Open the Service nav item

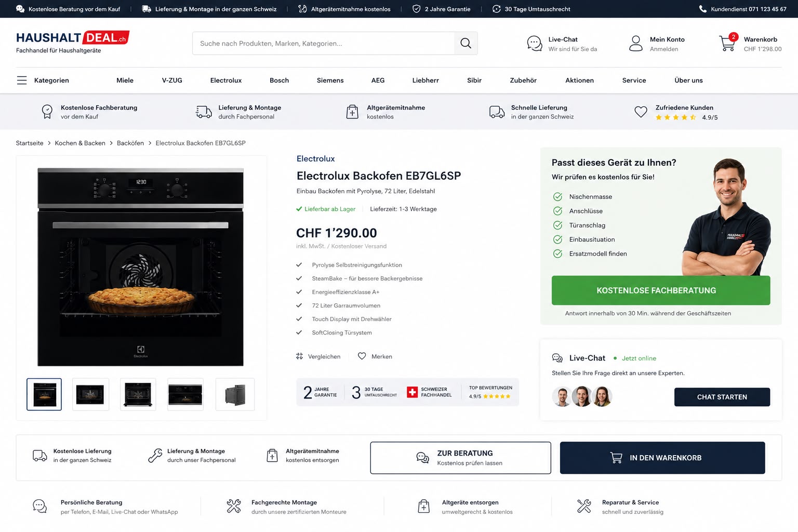(x=634, y=81)
